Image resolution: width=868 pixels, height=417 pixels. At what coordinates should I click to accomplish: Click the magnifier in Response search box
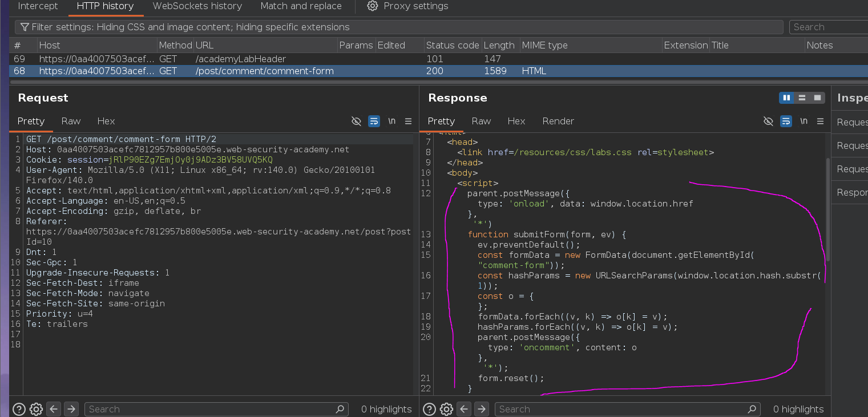[x=752, y=409]
